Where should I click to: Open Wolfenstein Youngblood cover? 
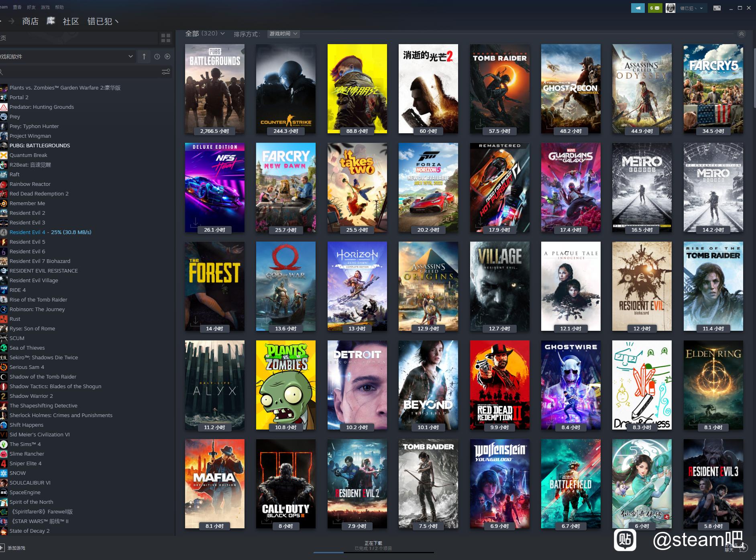point(500,484)
